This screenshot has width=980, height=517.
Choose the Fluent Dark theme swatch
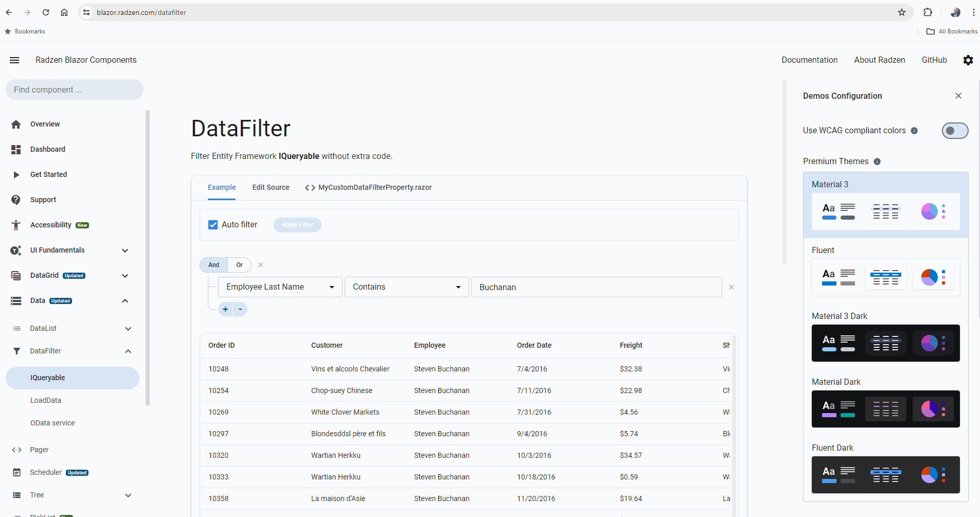point(886,475)
